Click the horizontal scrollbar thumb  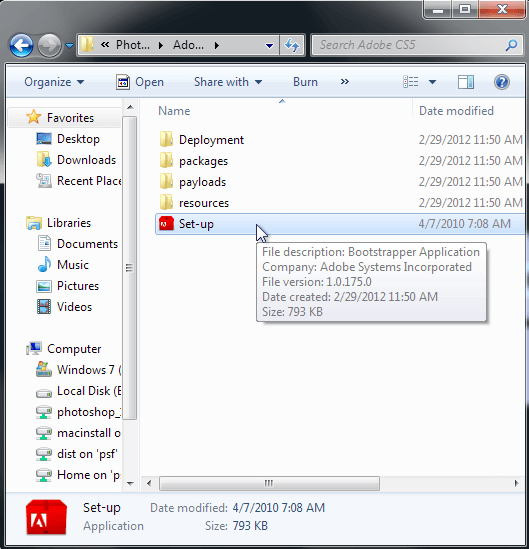(x=269, y=484)
